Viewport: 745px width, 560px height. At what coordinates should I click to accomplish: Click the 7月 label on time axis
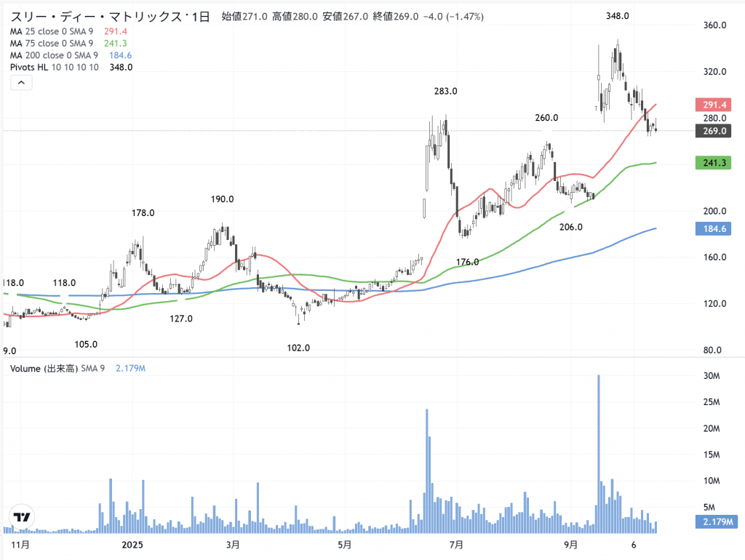pos(456,544)
